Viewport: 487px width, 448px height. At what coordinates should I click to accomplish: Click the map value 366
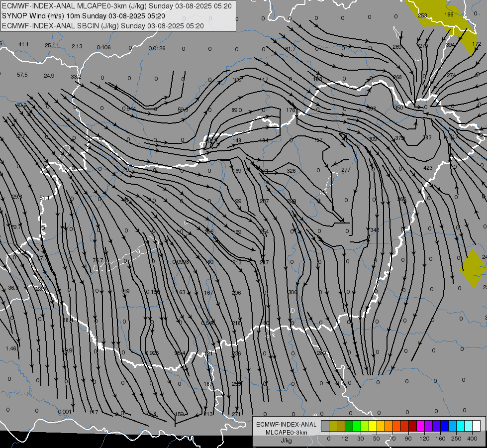[401, 199]
